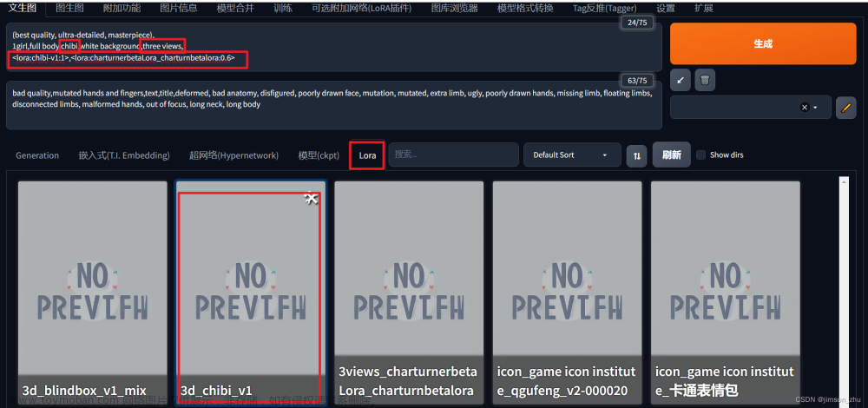Click the trash bin icon to clear the prompt
The image size is (868, 408).
pyautogui.click(x=705, y=80)
